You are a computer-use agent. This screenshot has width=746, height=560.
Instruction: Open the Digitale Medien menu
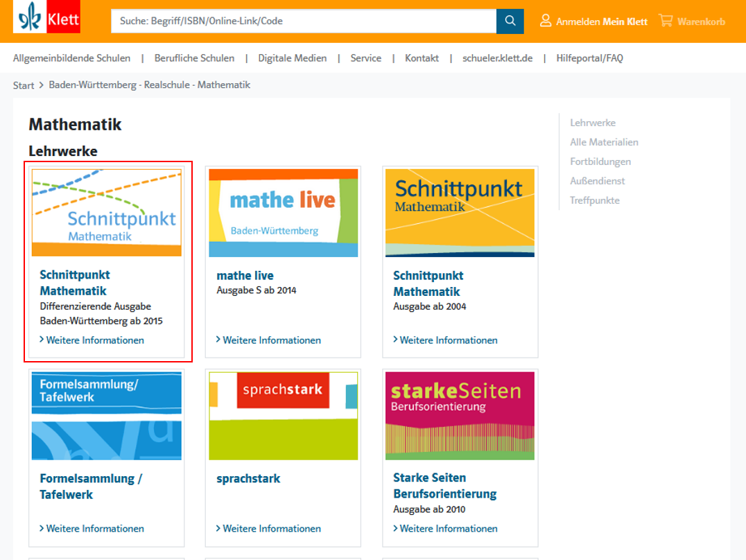pos(292,58)
